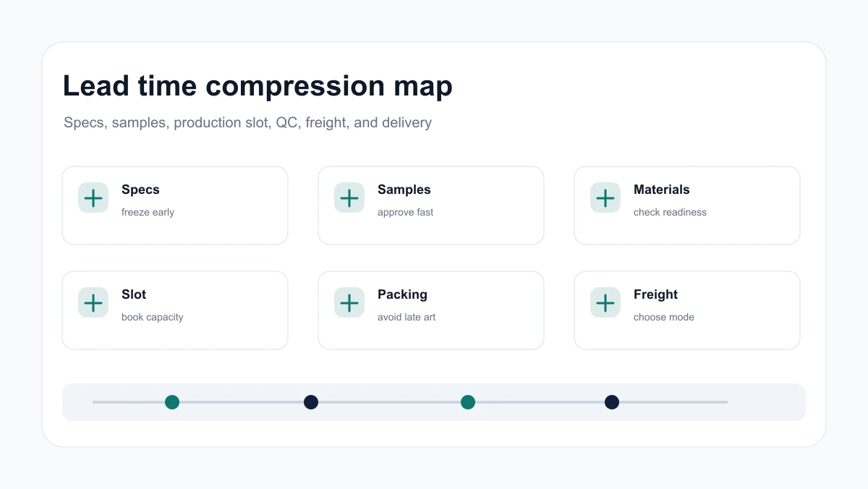
Task: Select the second teal timeline marker
Action: tap(468, 402)
